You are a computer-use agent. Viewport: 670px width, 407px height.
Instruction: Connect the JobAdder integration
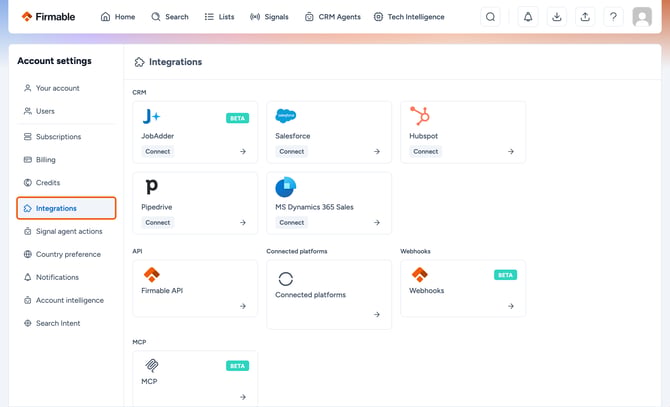click(x=158, y=152)
